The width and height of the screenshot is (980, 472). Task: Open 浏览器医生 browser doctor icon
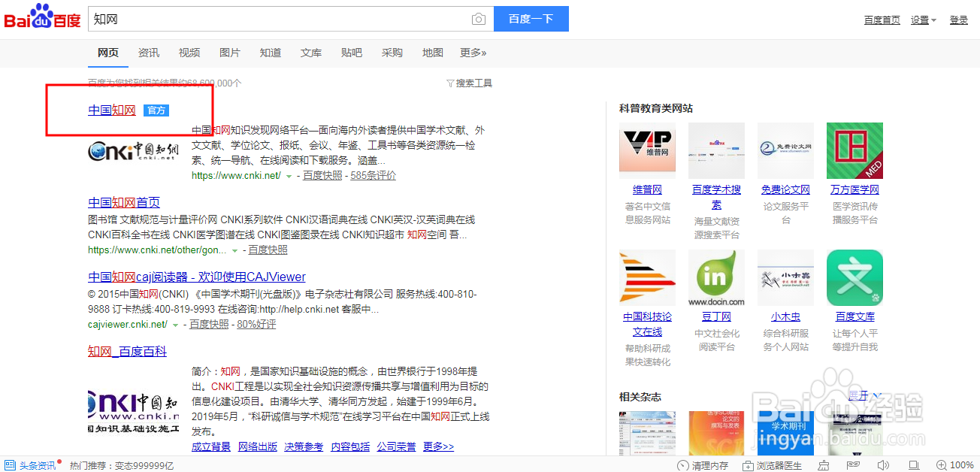(x=749, y=466)
